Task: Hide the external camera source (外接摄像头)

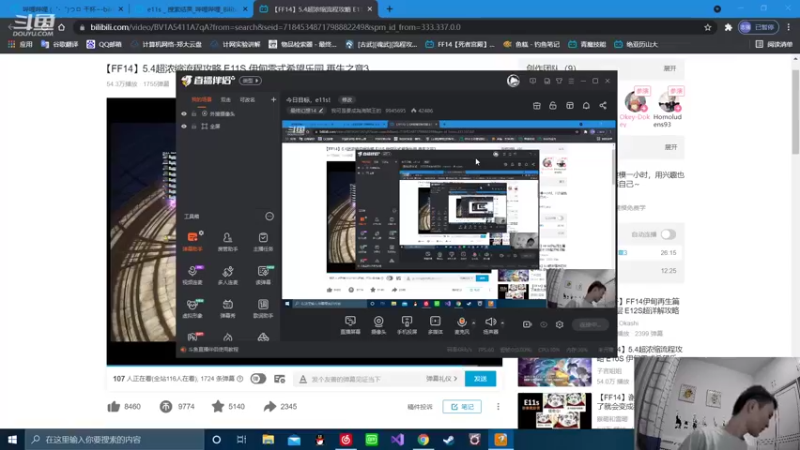Action: coord(184,114)
